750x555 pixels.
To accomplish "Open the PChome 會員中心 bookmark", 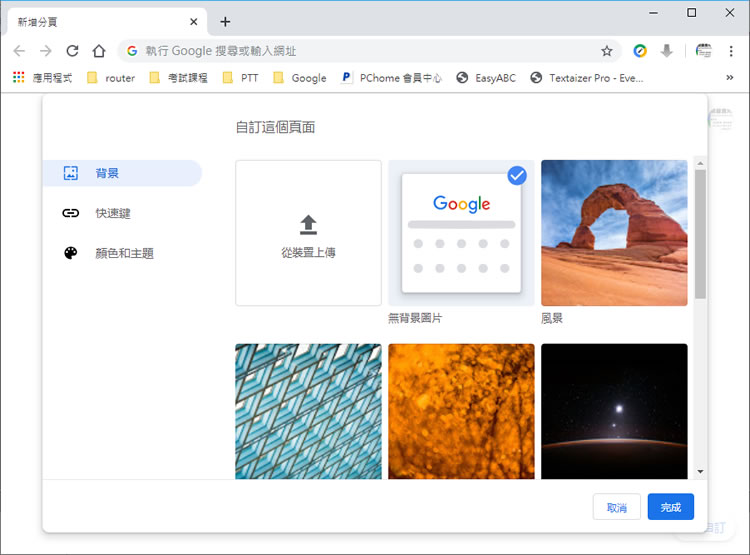I will pos(391,78).
